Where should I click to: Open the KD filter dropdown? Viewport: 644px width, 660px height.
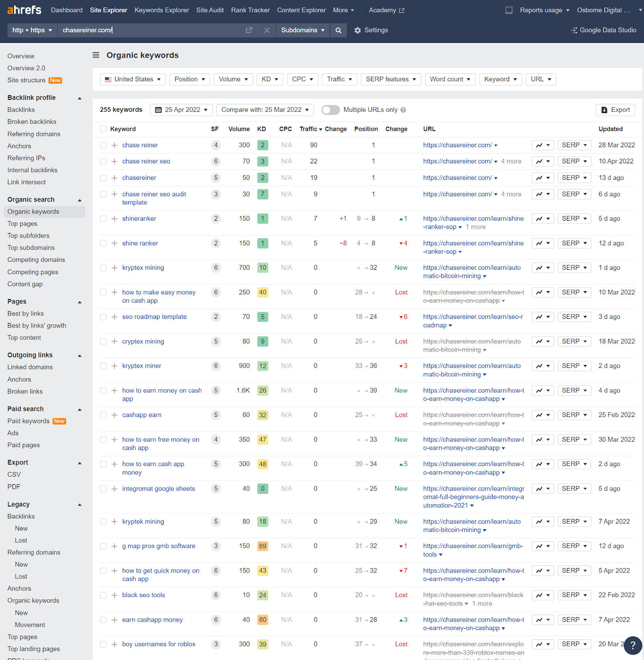click(270, 79)
